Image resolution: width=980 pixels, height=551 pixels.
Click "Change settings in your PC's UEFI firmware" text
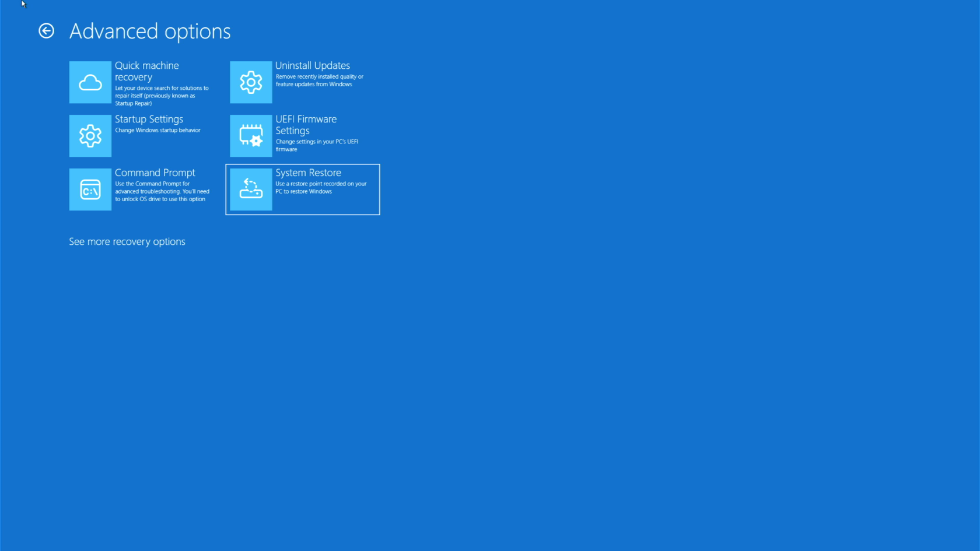pos(317,145)
